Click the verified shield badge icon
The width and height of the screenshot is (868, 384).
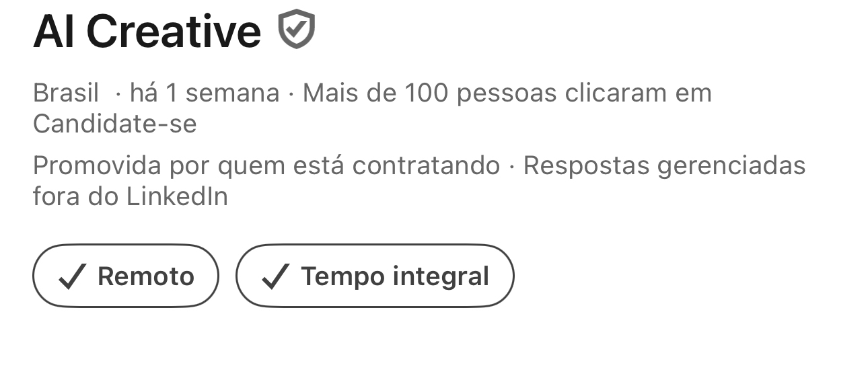tap(296, 29)
